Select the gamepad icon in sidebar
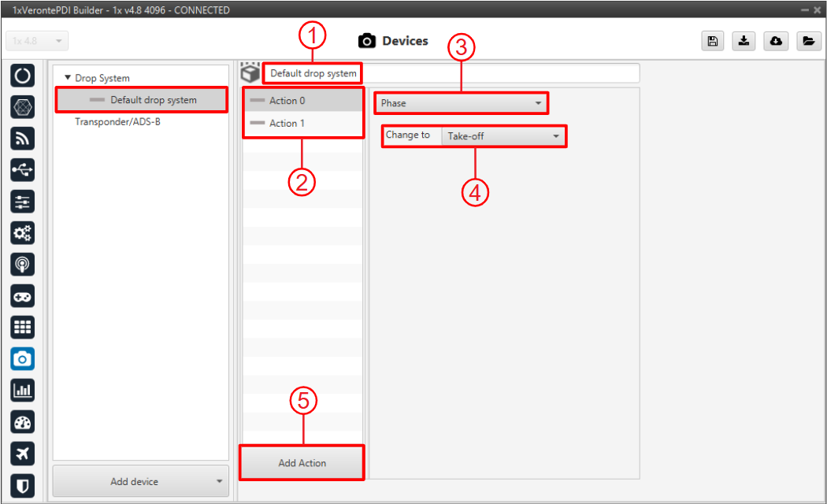 click(23, 295)
